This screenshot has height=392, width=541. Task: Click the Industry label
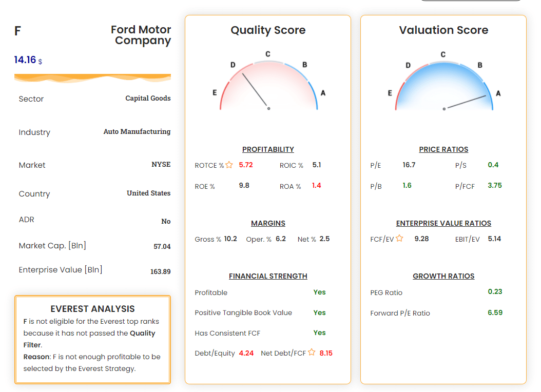click(34, 132)
